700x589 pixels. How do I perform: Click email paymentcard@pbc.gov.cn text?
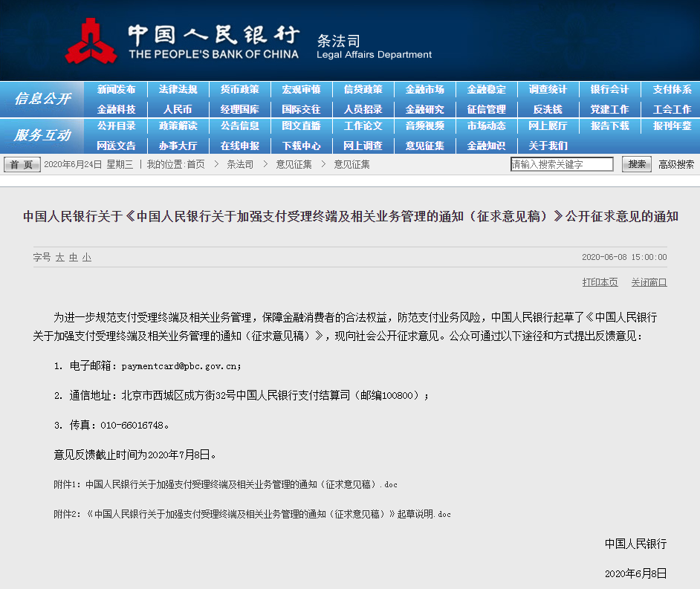click(x=181, y=366)
